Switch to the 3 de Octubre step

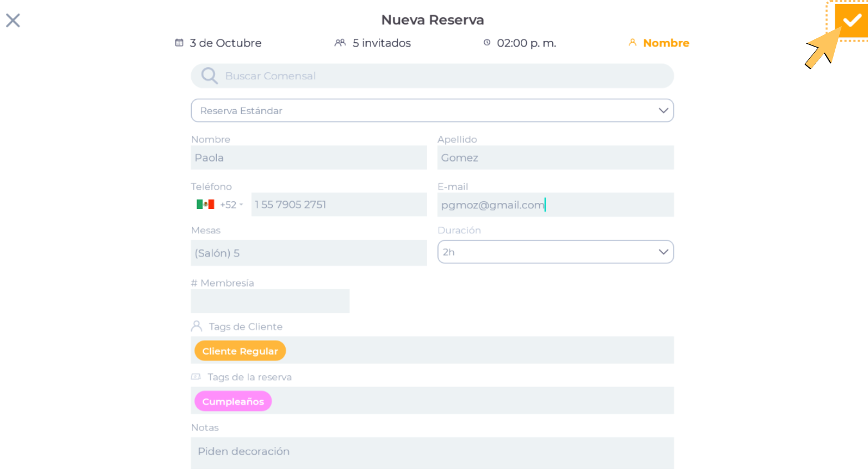[225, 43]
